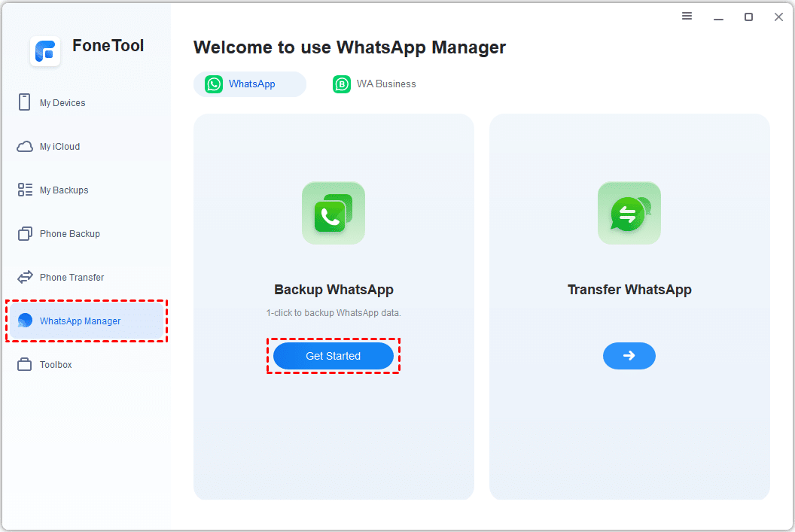Click the WA Business logo icon
The image size is (795, 532).
click(342, 84)
